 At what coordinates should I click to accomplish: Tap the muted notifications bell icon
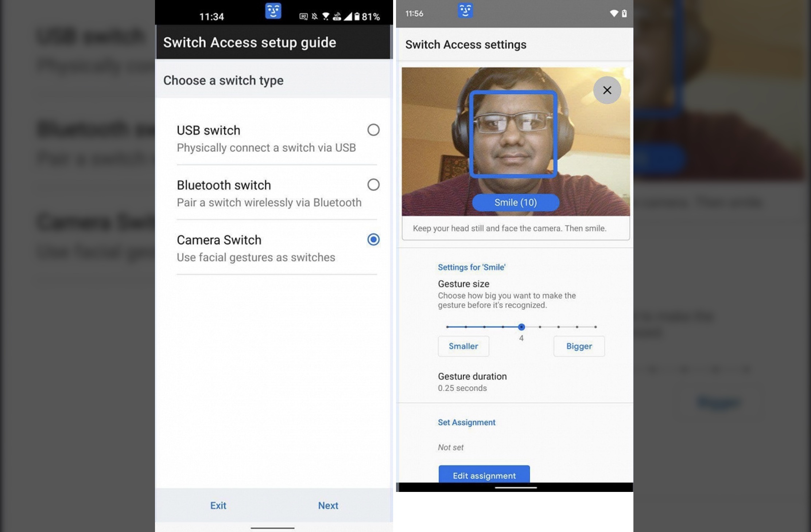pyautogui.click(x=314, y=16)
